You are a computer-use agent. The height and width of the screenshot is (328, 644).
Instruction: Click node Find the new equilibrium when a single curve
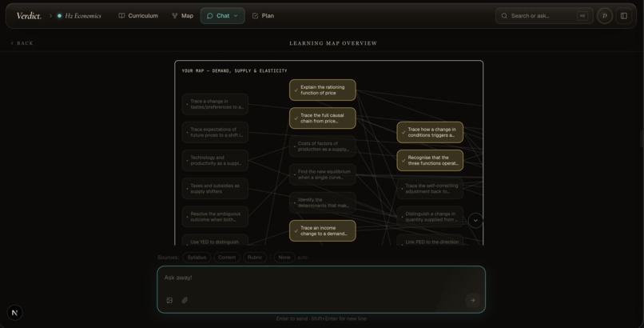click(323, 174)
